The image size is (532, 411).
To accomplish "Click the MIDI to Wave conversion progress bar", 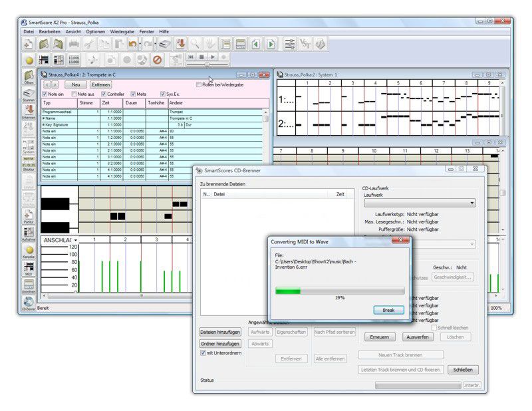I will (x=340, y=291).
